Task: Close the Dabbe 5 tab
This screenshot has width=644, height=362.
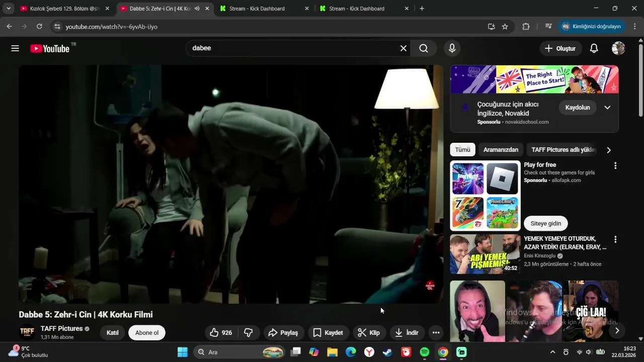Action: (x=207, y=9)
